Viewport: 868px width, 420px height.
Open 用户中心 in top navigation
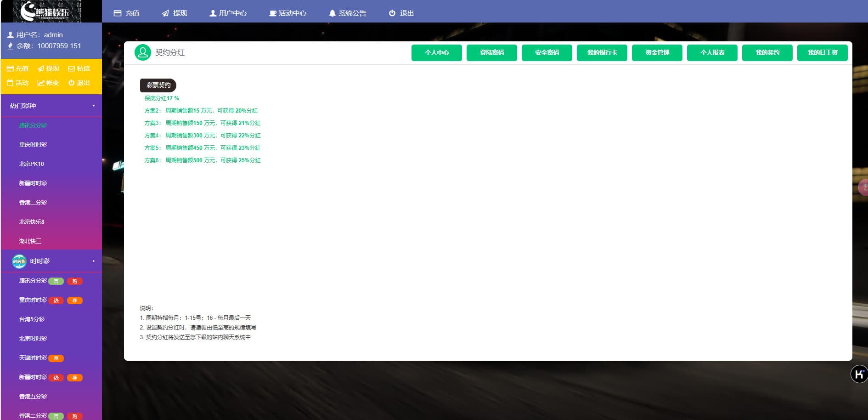(x=228, y=13)
